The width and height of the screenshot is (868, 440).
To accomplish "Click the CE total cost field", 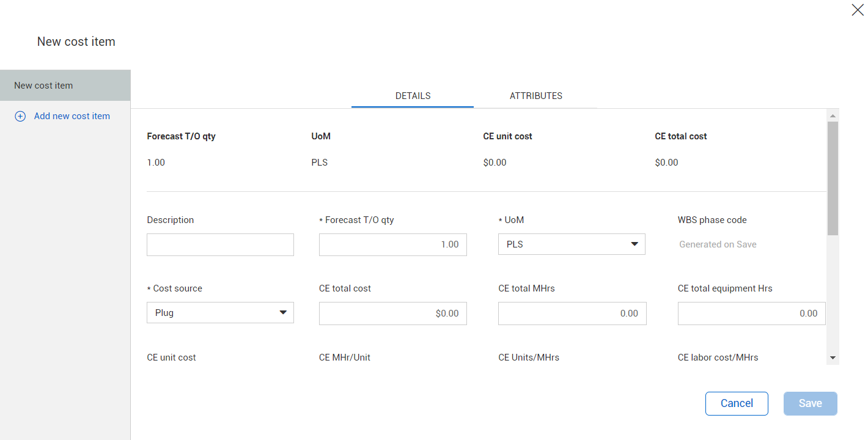I will (x=392, y=313).
